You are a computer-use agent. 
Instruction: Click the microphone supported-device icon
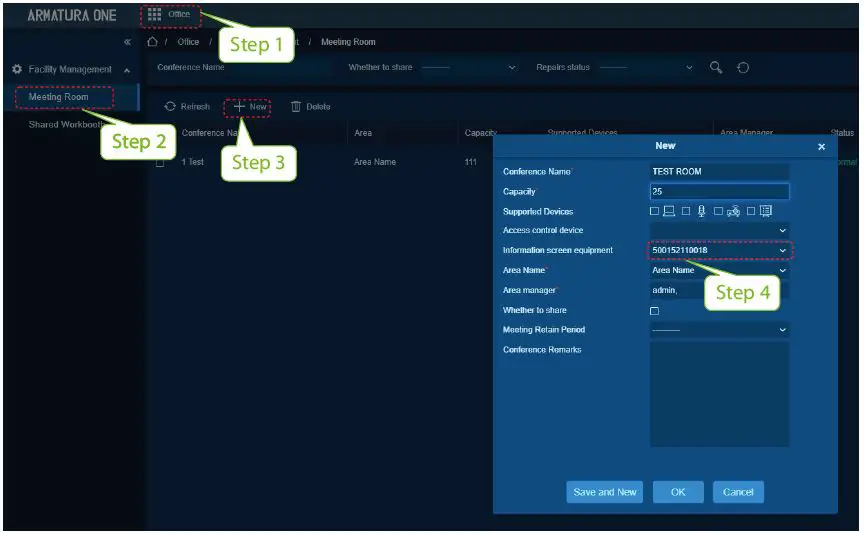(701, 211)
